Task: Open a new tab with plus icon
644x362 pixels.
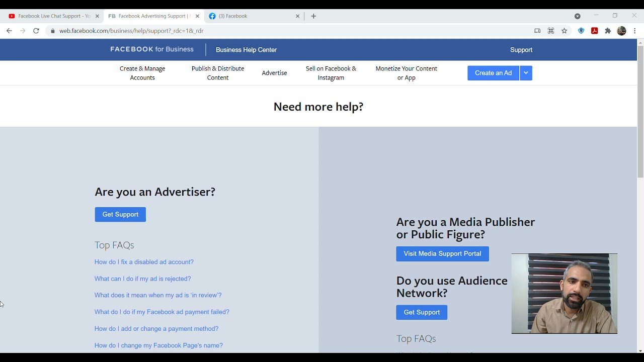Action: (x=313, y=16)
